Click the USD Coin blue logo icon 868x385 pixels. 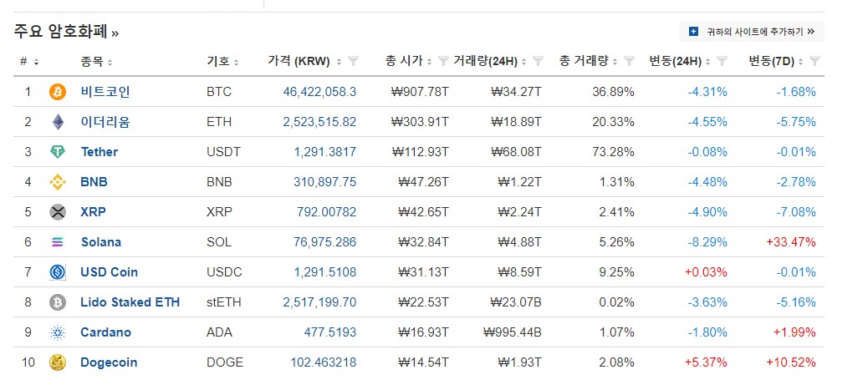pos(58,272)
